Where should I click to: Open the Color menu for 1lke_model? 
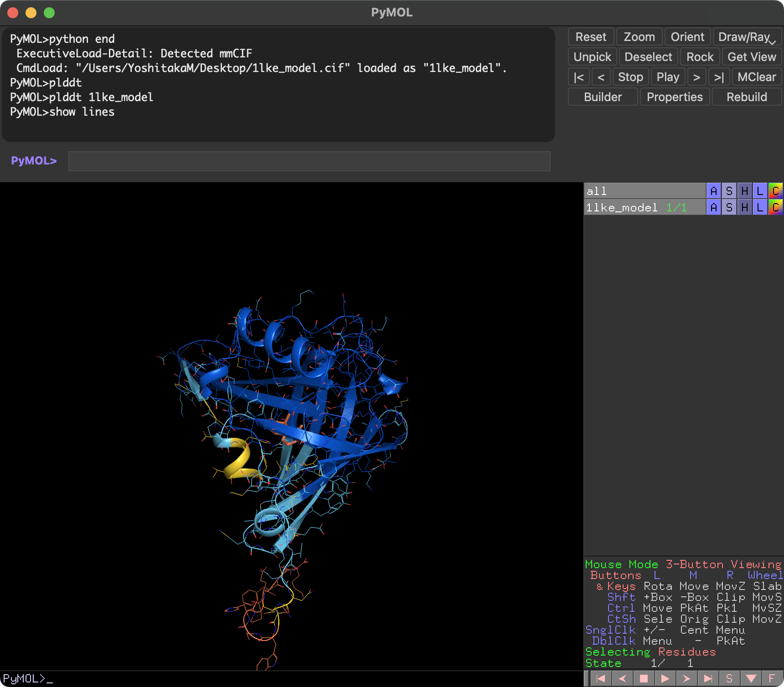(x=776, y=207)
